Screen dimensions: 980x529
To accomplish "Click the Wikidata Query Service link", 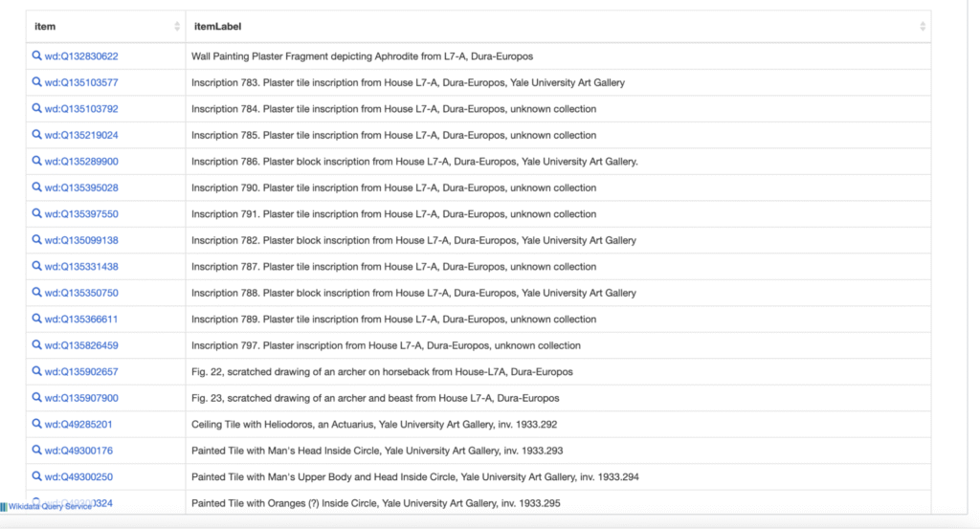I will (x=51, y=506).
